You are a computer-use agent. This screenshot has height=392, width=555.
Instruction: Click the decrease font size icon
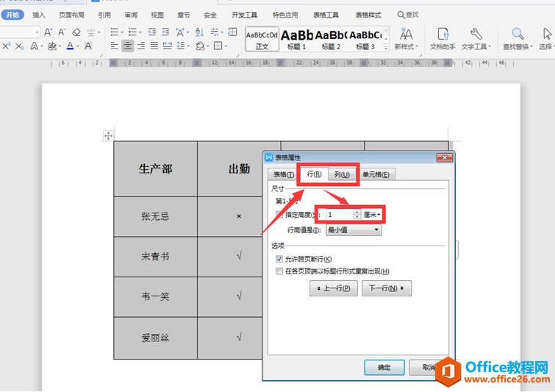pyautogui.click(x=62, y=32)
